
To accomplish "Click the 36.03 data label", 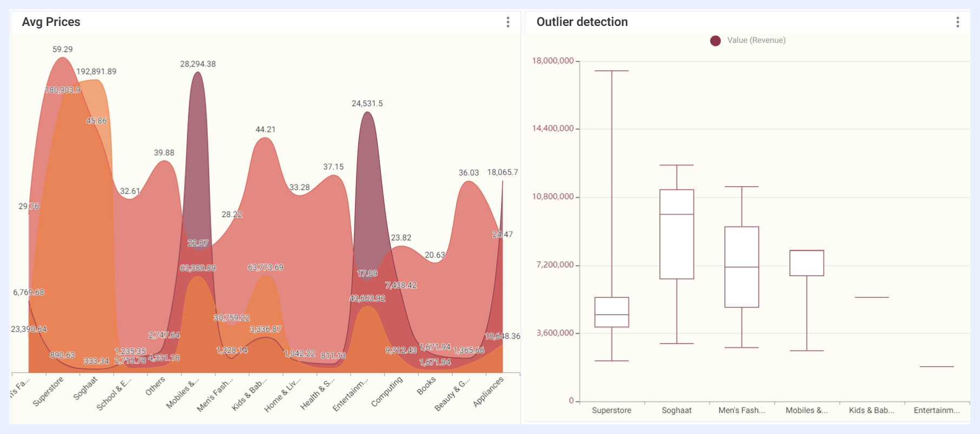I will 469,173.
